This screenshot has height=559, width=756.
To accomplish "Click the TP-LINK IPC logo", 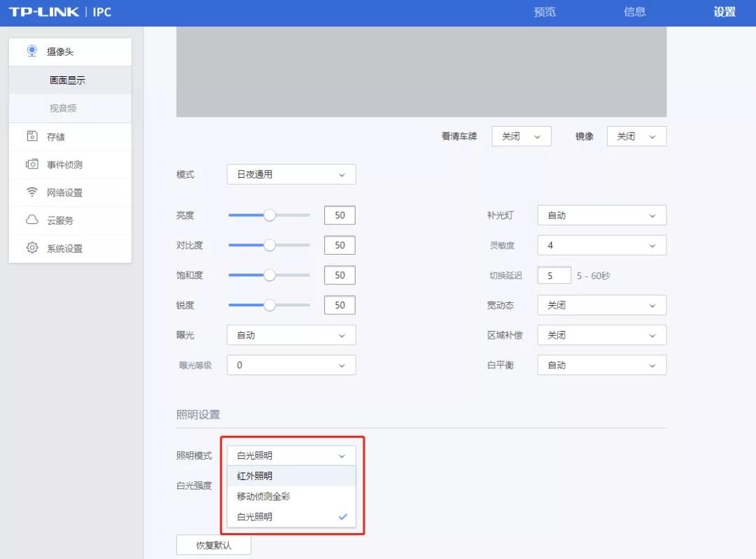I will (x=60, y=13).
